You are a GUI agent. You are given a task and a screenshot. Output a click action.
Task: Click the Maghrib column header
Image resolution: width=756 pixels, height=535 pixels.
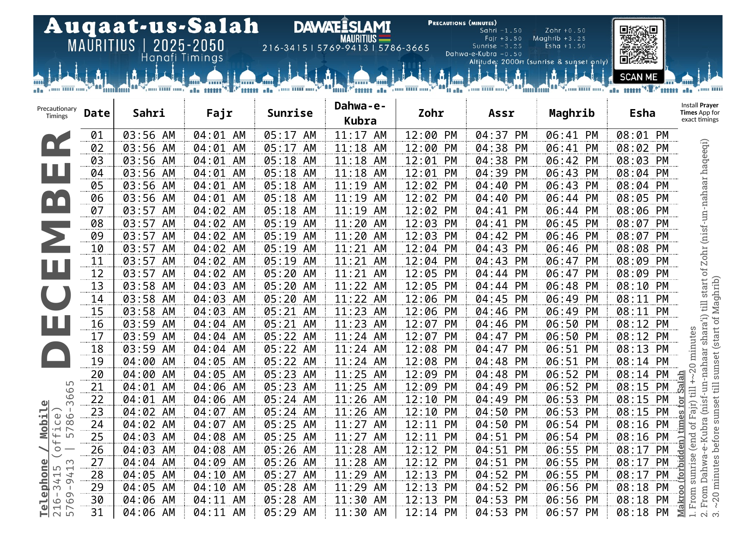pos(572,113)
